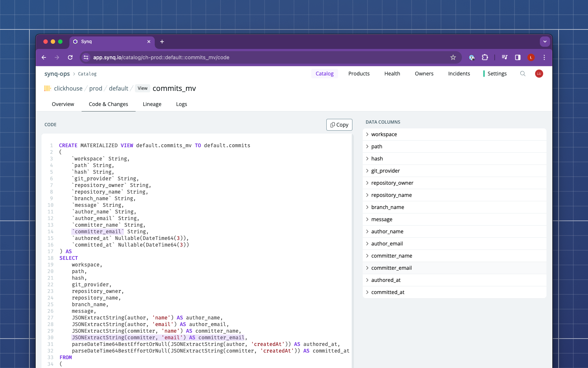Expand the committed_at data column
Viewport: 588px width, 368px height.
tap(454, 292)
